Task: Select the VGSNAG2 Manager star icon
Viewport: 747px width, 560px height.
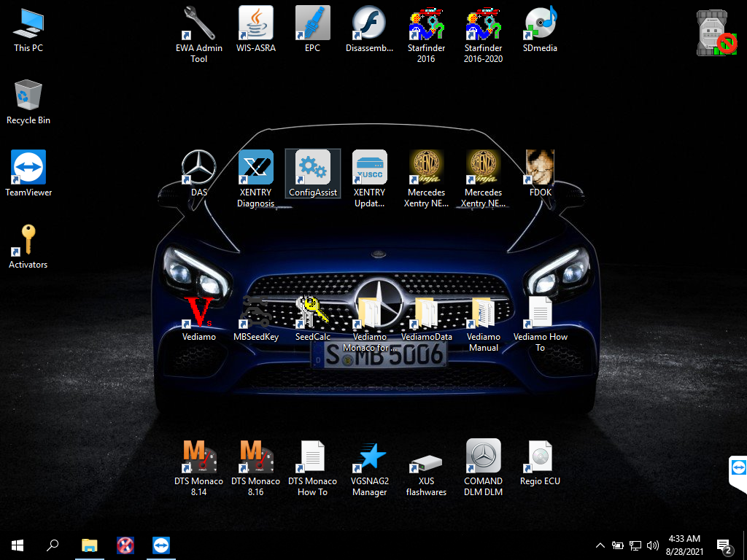Action: [369, 457]
